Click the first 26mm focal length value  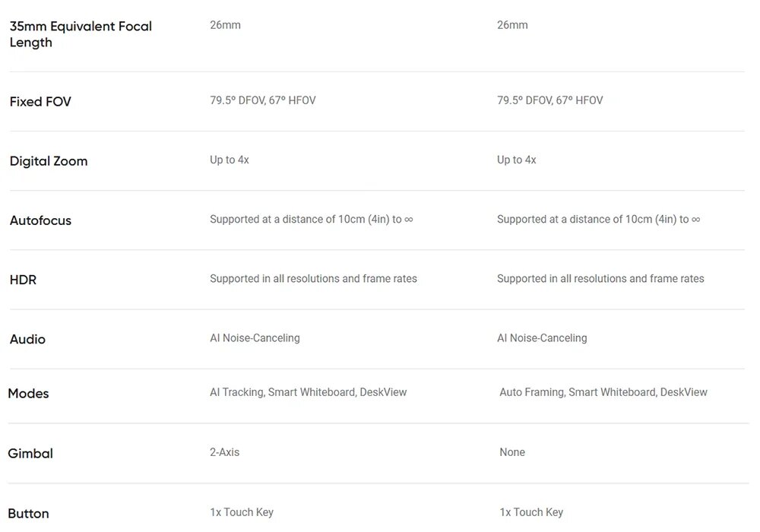pyautogui.click(x=225, y=25)
